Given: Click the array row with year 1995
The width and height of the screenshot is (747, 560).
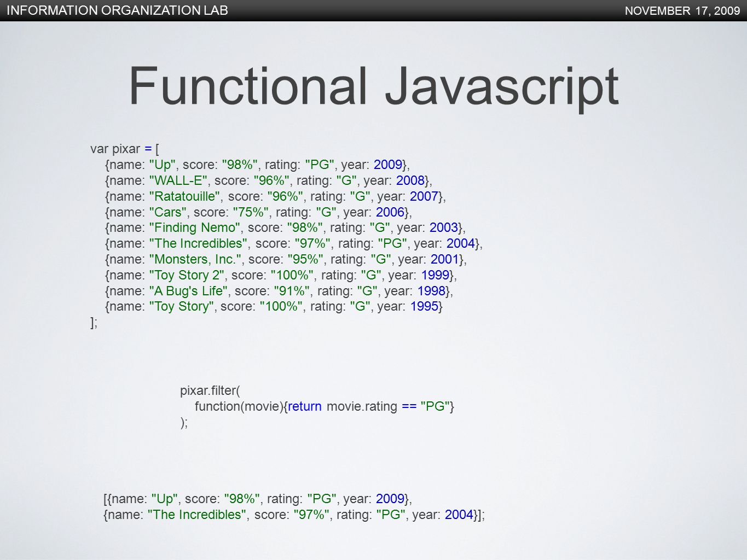Looking at the screenshot, I should (274, 306).
